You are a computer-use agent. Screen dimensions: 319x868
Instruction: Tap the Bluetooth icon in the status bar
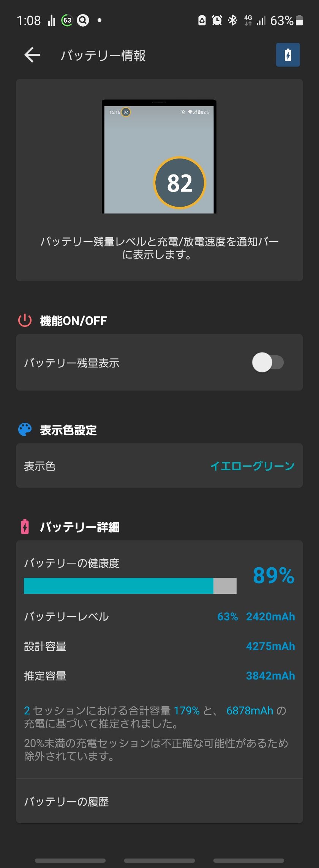[x=232, y=20]
